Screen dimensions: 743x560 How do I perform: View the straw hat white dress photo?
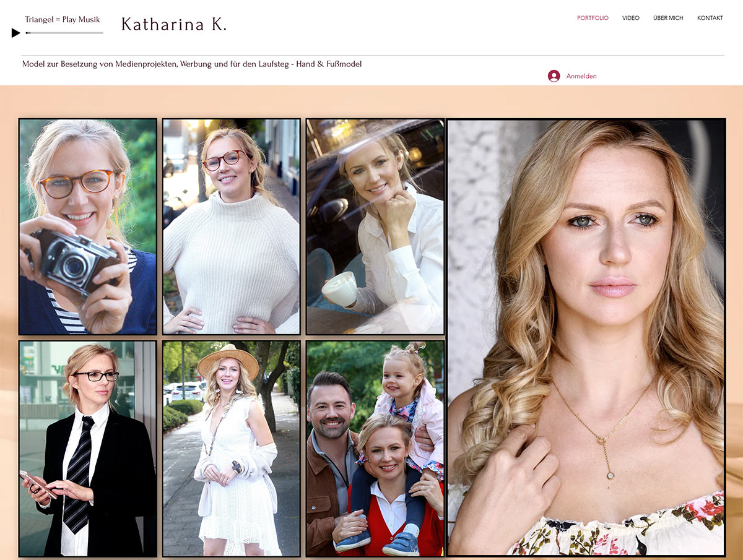click(x=232, y=448)
